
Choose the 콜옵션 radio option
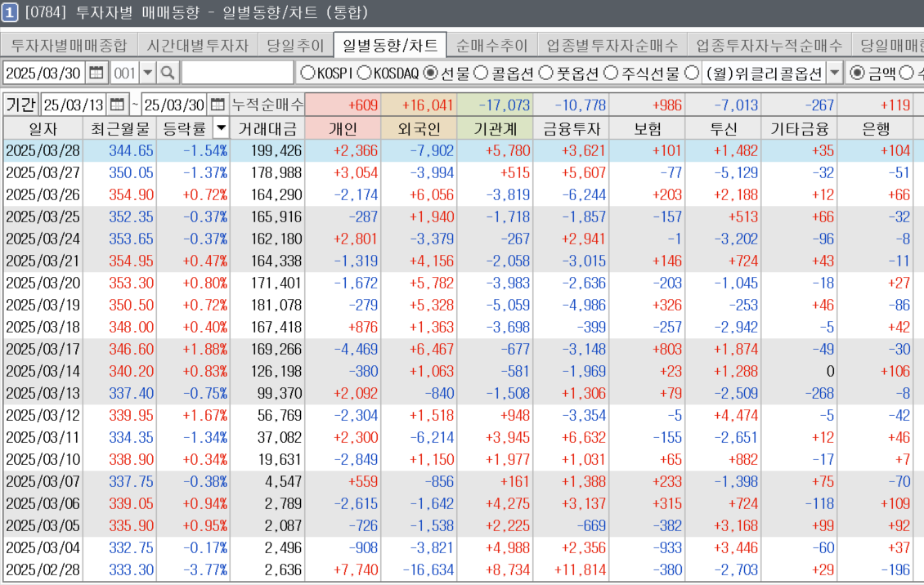482,73
